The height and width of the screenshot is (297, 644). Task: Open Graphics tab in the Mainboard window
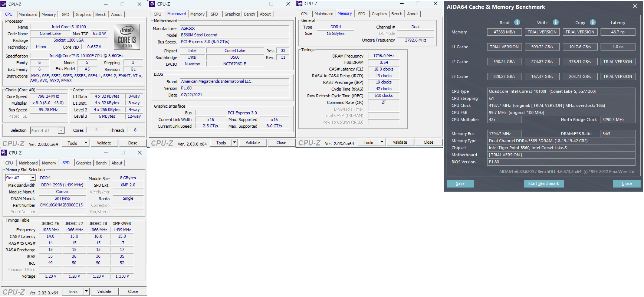click(x=232, y=14)
